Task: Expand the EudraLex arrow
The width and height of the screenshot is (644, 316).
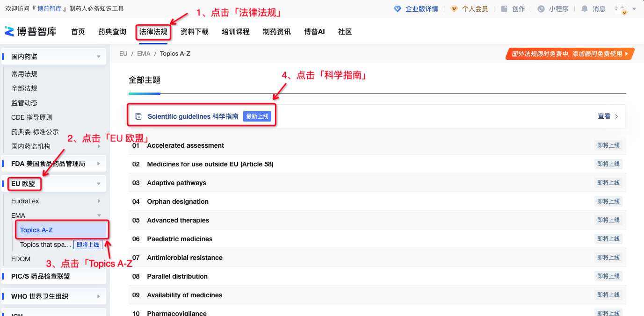Action: (x=99, y=201)
